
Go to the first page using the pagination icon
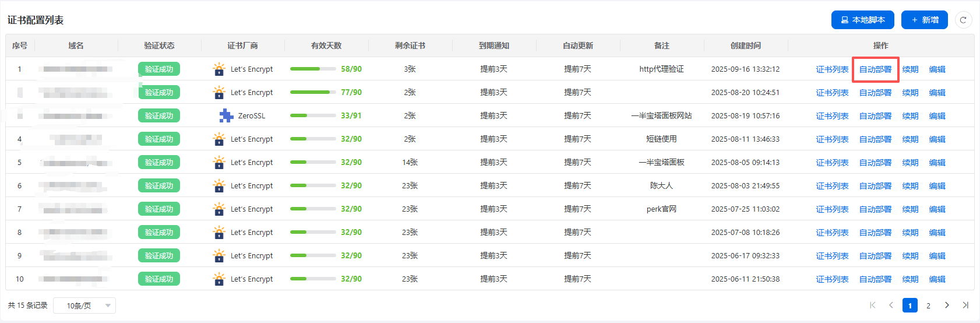[872, 305]
